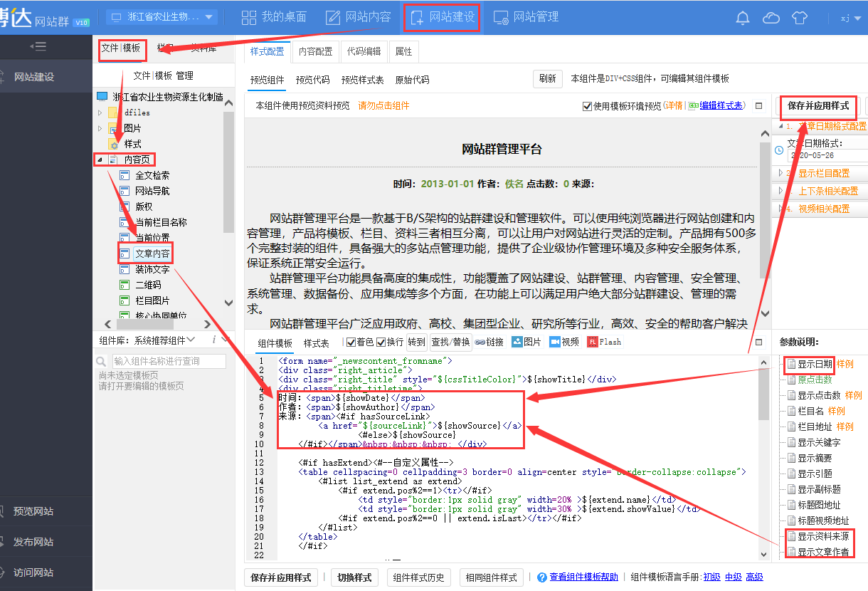
Task: Open 网站管理 in top navigation
Action: coord(526,17)
